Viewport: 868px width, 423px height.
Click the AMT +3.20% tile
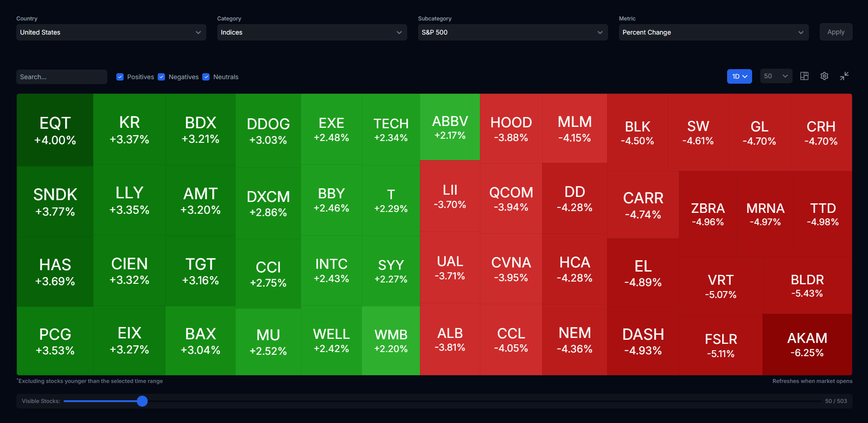coord(200,200)
